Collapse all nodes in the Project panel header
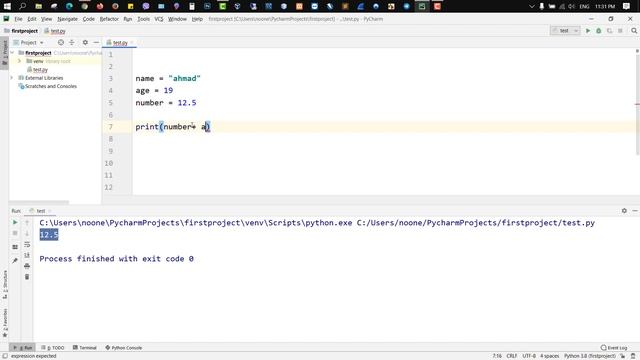Viewport: 640px width, 360px height. tap(72, 42)
